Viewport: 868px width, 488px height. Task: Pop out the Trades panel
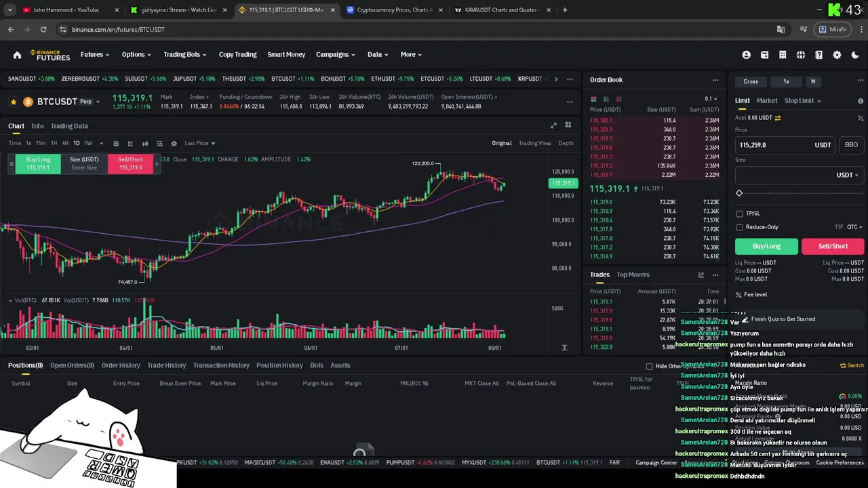(701, 275)
